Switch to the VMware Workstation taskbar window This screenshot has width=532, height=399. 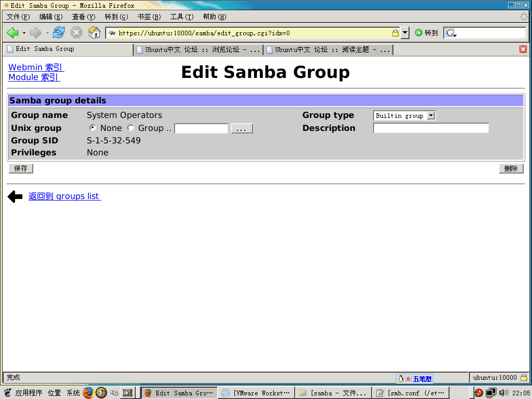[256, 393]
